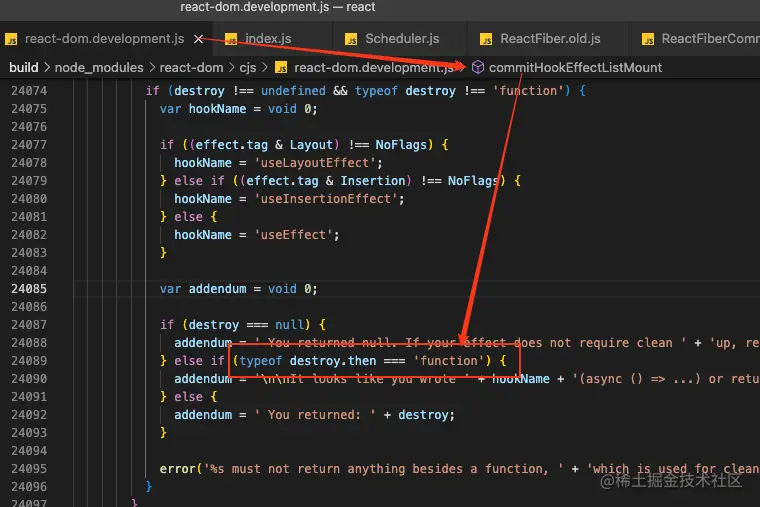Open the node_modules breadcrumb segment
The height and width of the screenshot is (507, 760).
pyautogui.click(x=99, y=67)
